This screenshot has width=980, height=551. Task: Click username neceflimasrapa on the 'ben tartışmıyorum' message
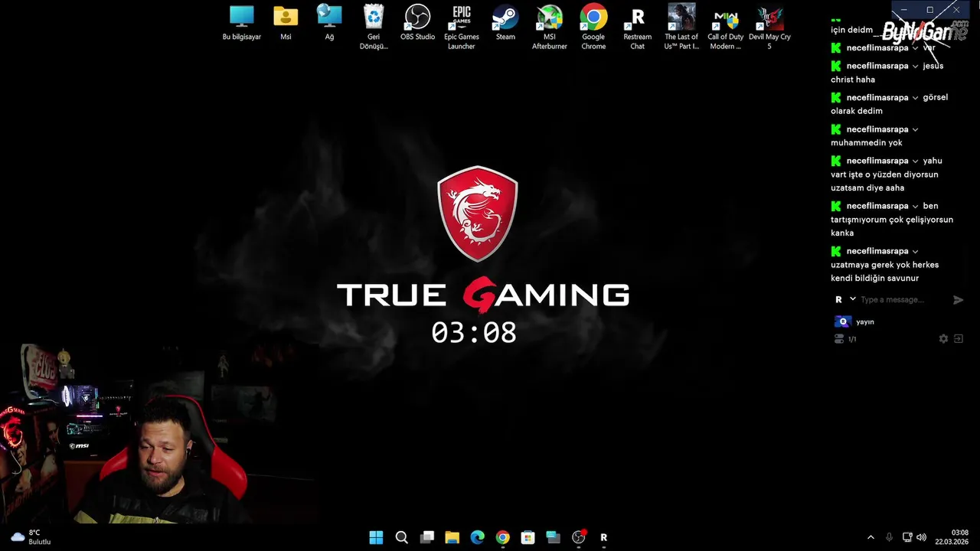click(877, 206)
